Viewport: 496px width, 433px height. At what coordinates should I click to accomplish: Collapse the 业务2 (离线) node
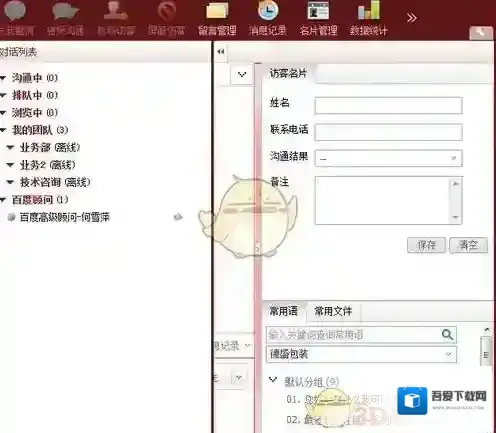click(10, 165)
